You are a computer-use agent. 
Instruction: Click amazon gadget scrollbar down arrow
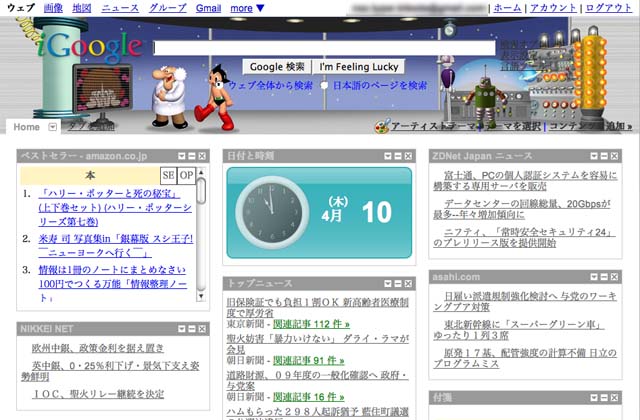201,296
